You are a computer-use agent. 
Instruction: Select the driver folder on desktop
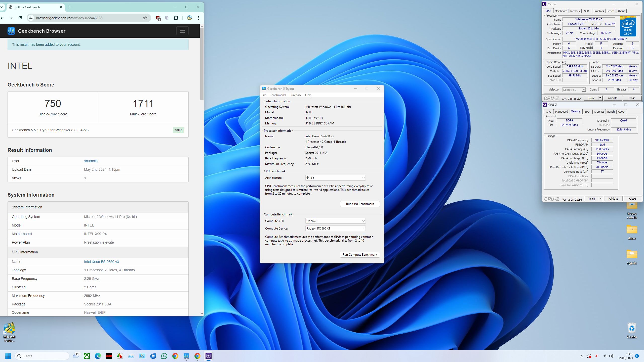pyautogui.click(x=632, y=232)
